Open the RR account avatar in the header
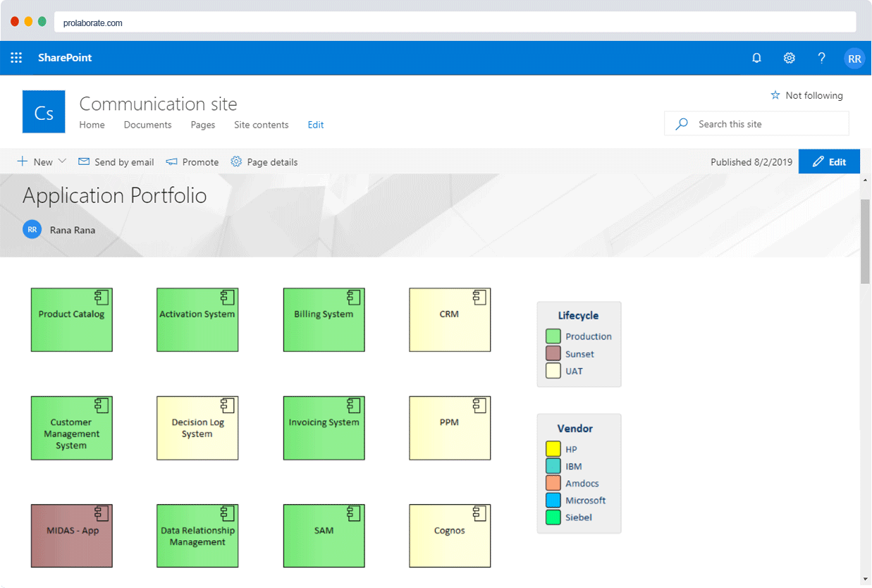Screen dimensions: 872x588 tap(854, 59)
